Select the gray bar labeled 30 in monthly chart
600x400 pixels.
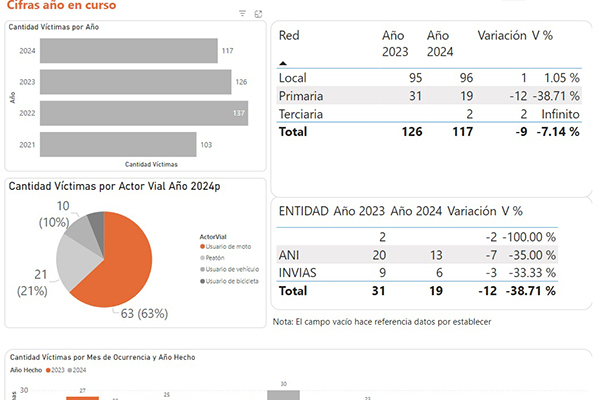click(283, 395)
